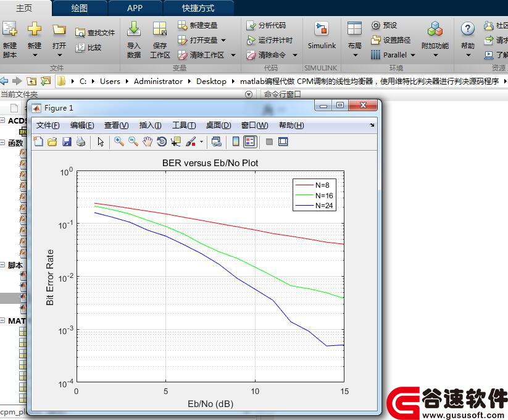Click Link Plot icon
The height and width of the screenshot is (420, 508).
point(216,141)
